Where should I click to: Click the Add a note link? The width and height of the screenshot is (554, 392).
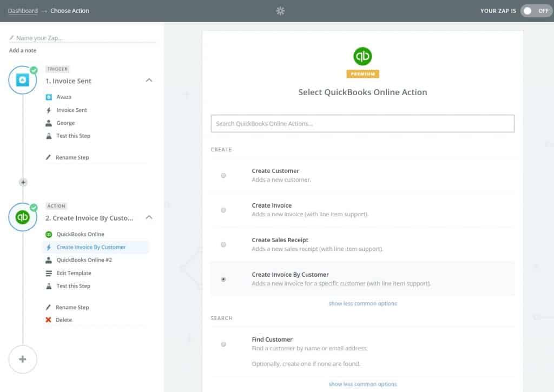coord(22,50)
